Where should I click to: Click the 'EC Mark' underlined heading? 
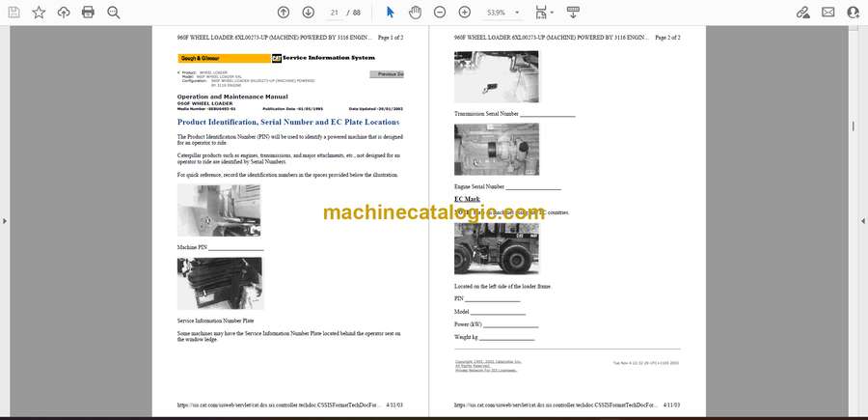(x=467, y=199)
